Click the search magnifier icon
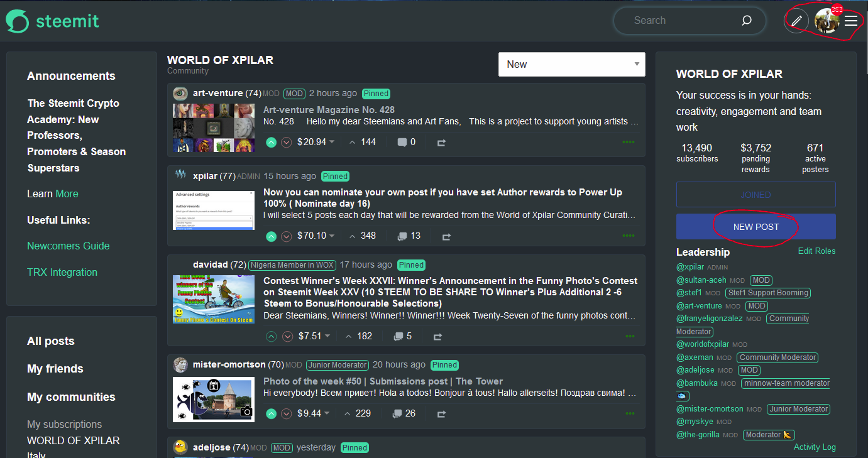This screenshot has width=868, height=458. (x=747, y=20)
